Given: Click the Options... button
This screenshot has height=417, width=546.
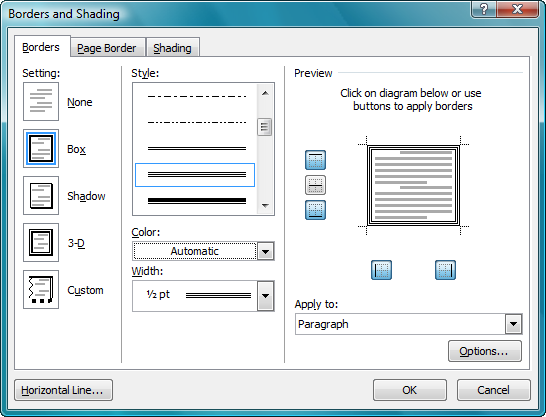Looking at the screenshot, I should [x=485, y=351].
